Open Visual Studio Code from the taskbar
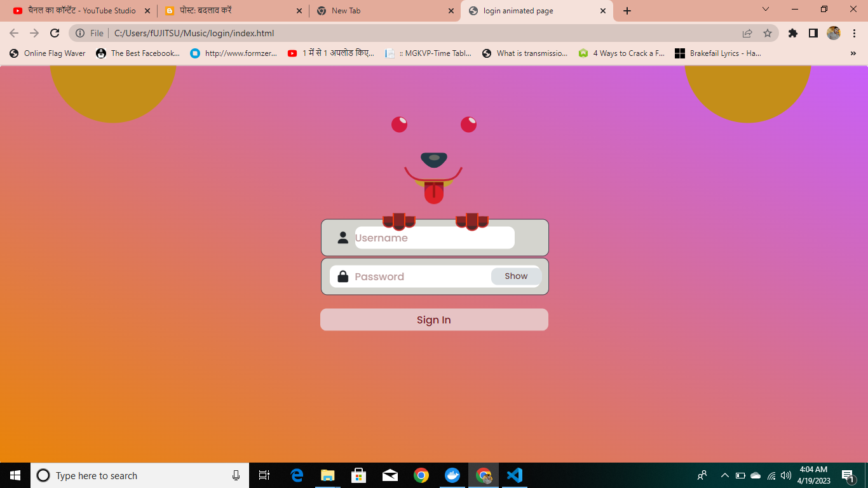The height and width of the screenshot is (488, 868). [515, 475]
